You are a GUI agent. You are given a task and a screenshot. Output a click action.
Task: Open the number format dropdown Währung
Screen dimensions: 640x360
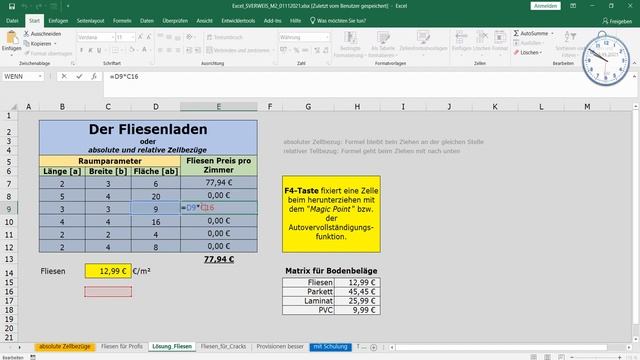click(327, 37)
